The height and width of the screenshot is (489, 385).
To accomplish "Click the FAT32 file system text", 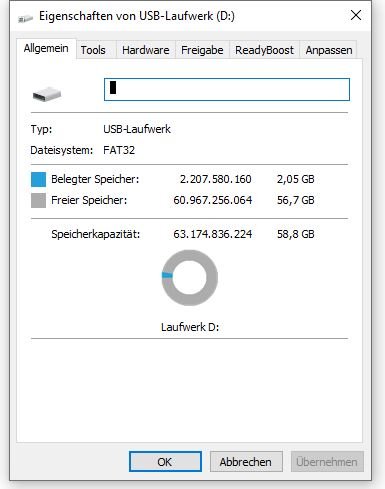I will coord(119,150).
